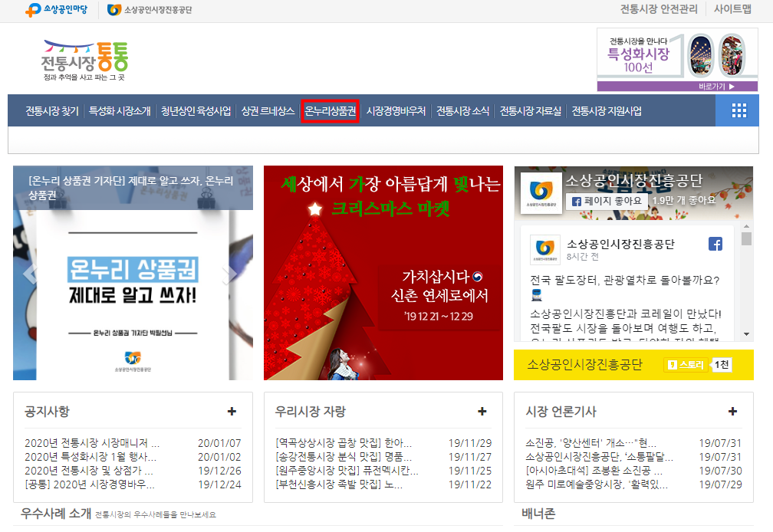Click 바로가기 on the 특성화시장 banner

[x=716, y=86]
